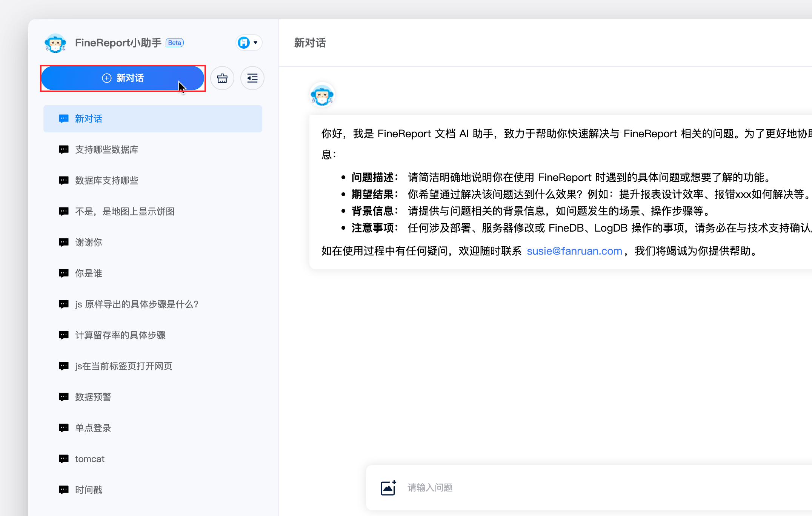Open the 数据预警 conversation
Viewport: 812px width, 516px height.
(93, 397)
